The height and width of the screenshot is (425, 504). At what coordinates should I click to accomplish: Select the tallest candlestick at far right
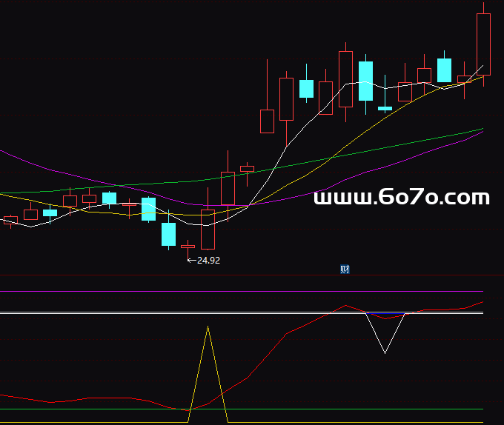click(483, 44)
